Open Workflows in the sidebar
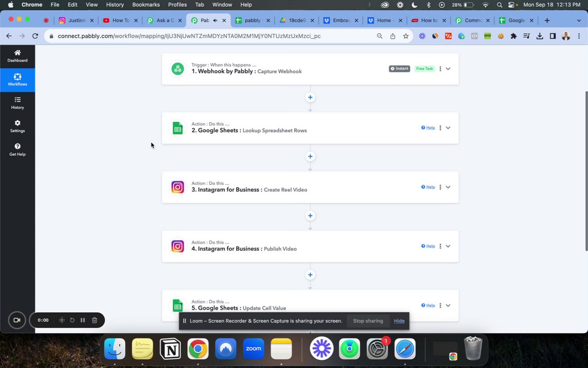The image size is (588, 368). click(17, 80)
